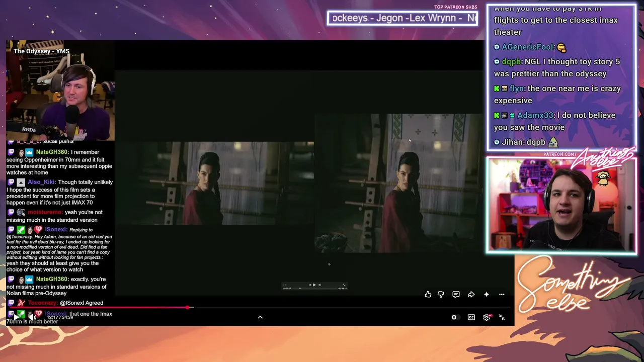Click the "TOP PATREON SUBS" label

[x=456, y=7]
